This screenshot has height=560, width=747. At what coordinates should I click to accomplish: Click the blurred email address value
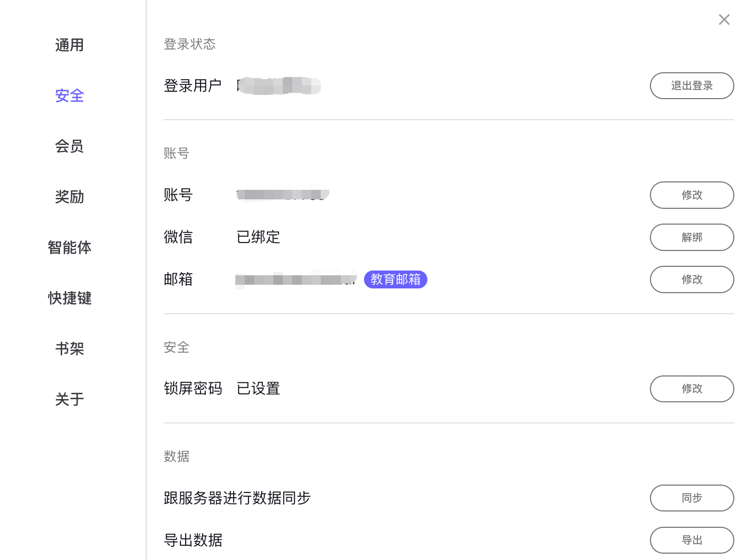coord(296,279)
